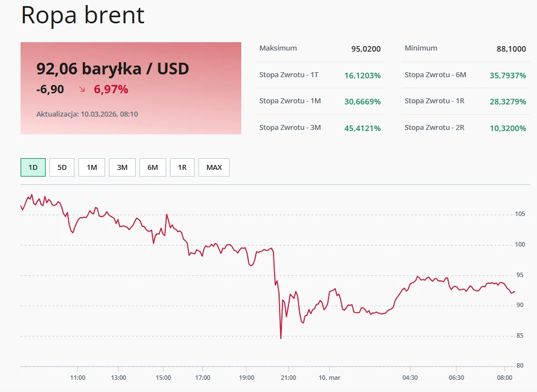Select the -6,97% change percentage

pos(110,88)
